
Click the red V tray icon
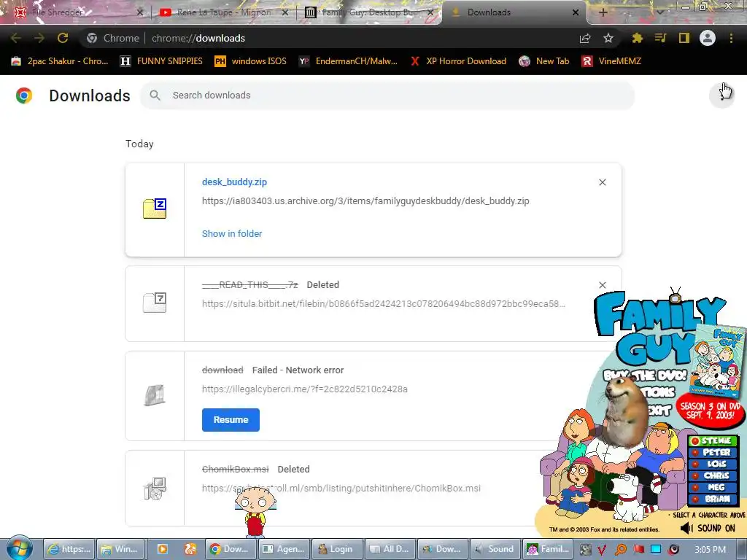(602, 550)
